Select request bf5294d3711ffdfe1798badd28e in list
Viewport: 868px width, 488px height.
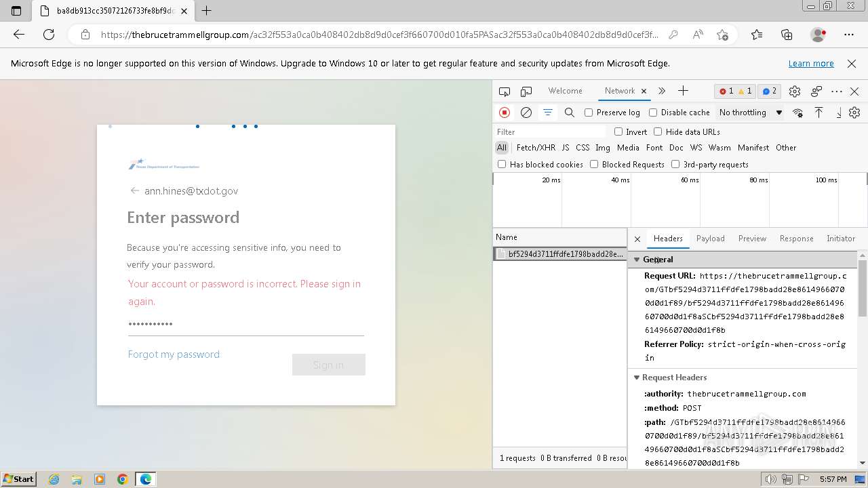pos(560,254)
